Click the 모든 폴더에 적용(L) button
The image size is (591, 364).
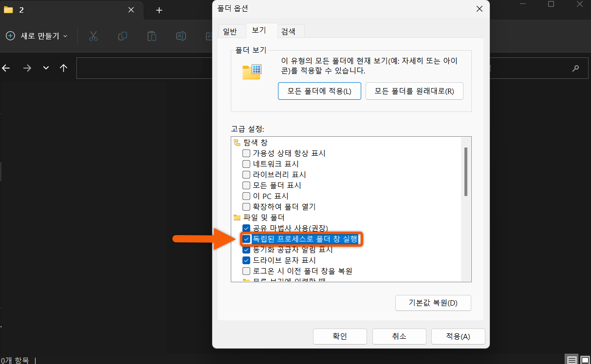(x=319, y=91)
